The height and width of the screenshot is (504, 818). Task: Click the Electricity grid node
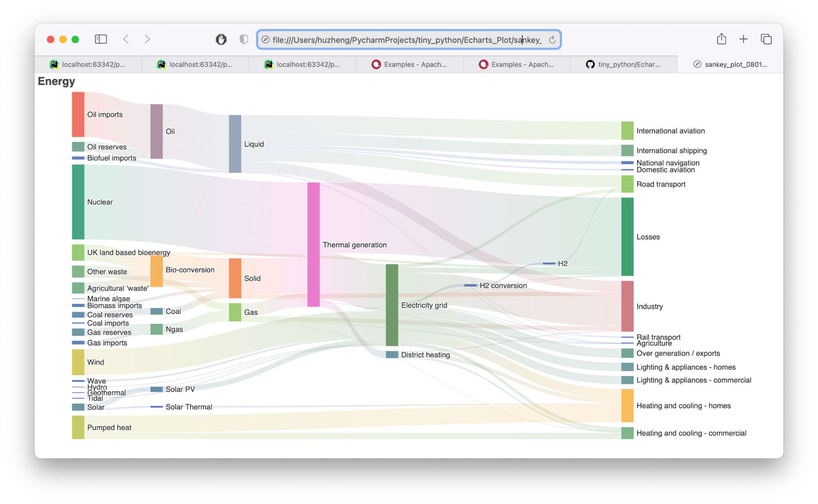[392, 305]
